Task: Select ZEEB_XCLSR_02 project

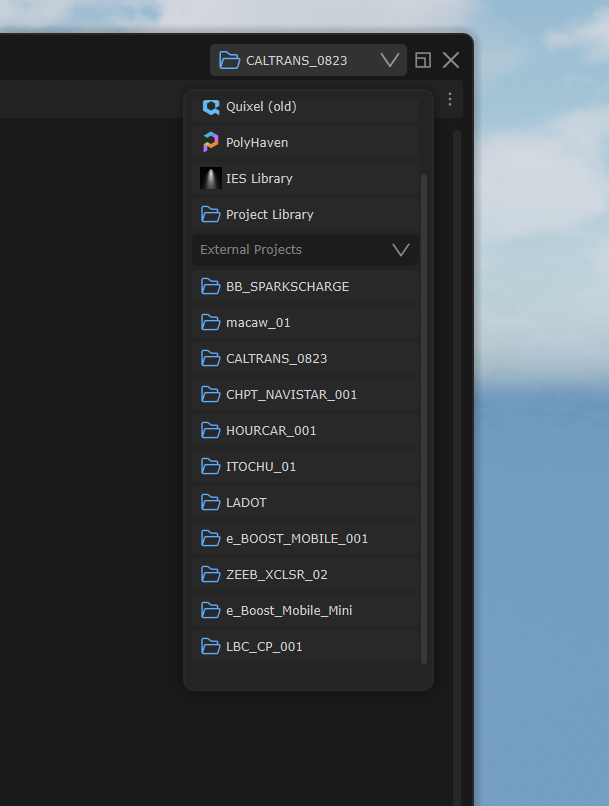Action: coord(305,574)
